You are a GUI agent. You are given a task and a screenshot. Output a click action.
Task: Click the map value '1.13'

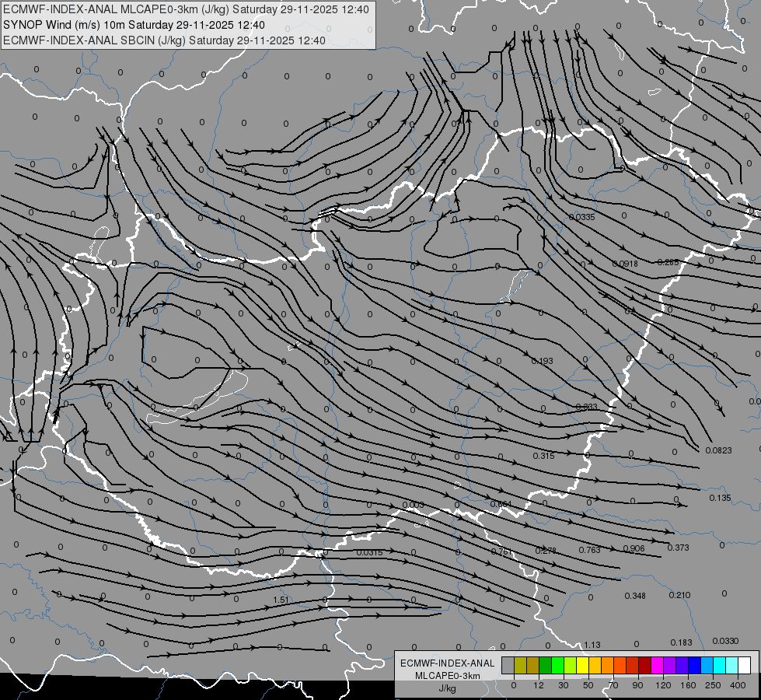tap(592, 645)
